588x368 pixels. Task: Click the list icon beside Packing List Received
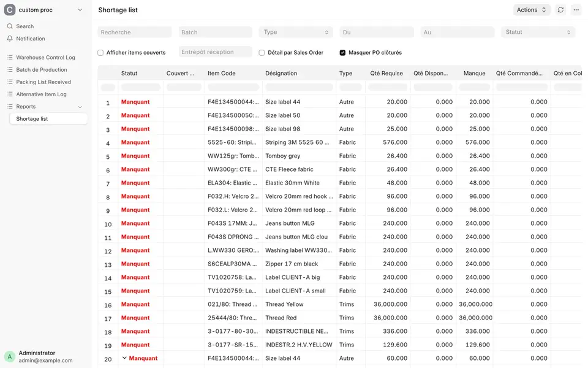click(x=10, y=82)
